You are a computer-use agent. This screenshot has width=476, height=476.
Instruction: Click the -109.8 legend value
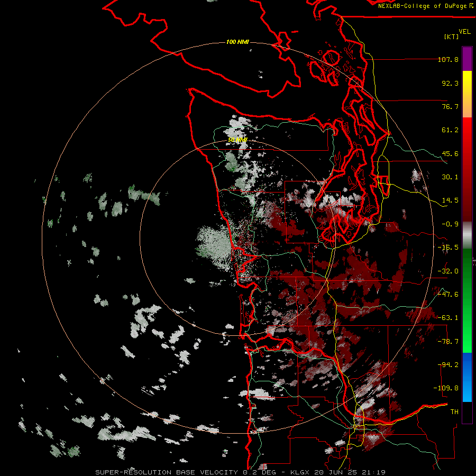[x=446, y=388]
